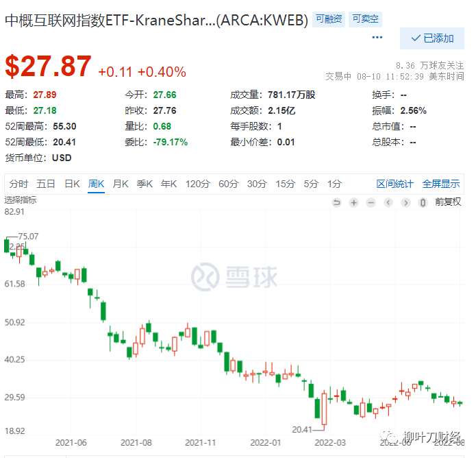Open the three-dot more options menu
The width and height of the screenshot is (476, 458).
(x=377, y=38)
